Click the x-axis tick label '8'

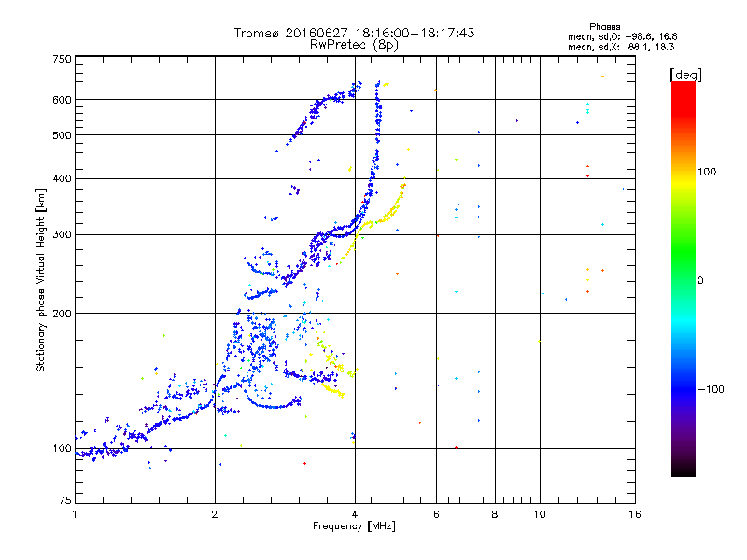(x=495, y=514)
